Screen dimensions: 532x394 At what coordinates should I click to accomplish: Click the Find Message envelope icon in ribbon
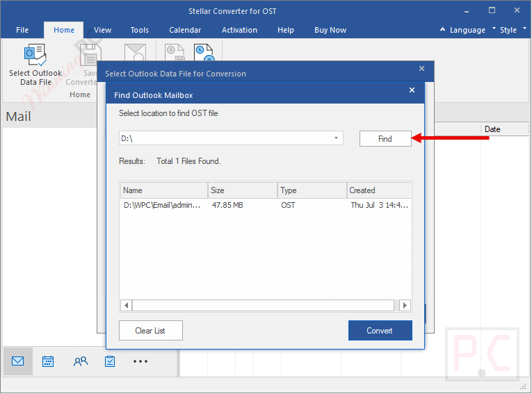(135, 53)
